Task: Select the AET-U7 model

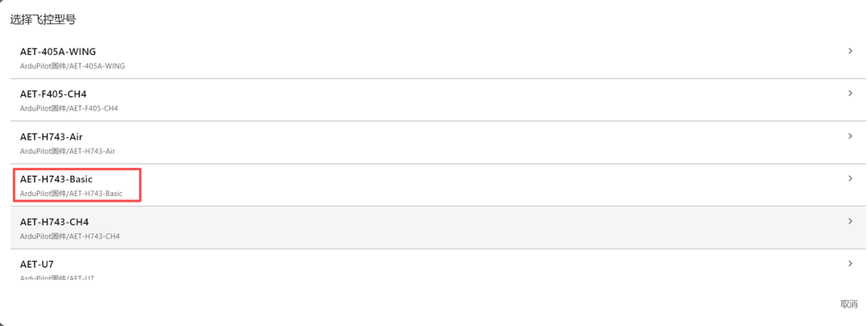Action: (x=37, y=265)
